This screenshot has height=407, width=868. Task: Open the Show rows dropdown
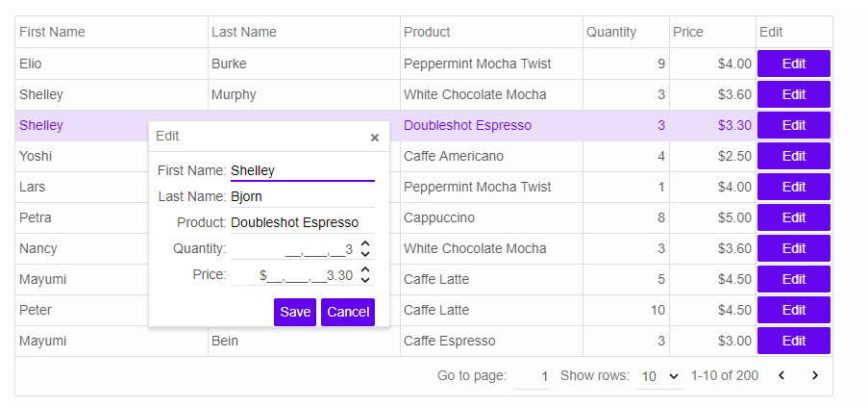pyautogui.click(x=659, y=376)
